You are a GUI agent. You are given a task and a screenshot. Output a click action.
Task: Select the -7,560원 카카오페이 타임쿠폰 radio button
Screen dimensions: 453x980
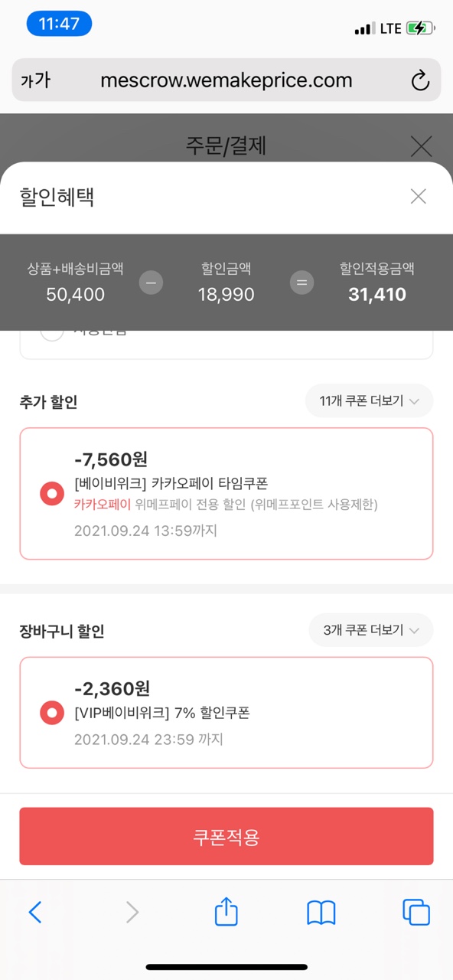52,494
